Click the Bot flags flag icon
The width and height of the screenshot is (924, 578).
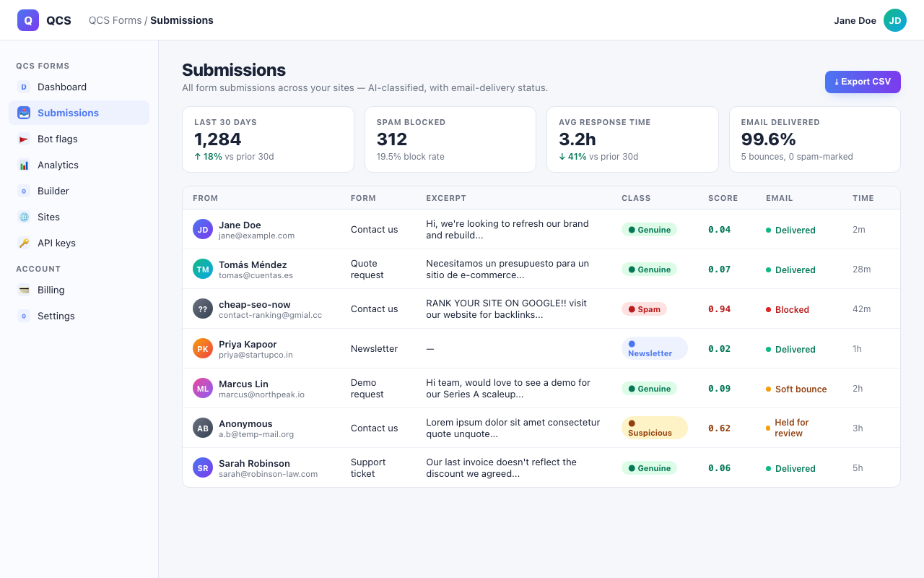click(x=24, y=139)
